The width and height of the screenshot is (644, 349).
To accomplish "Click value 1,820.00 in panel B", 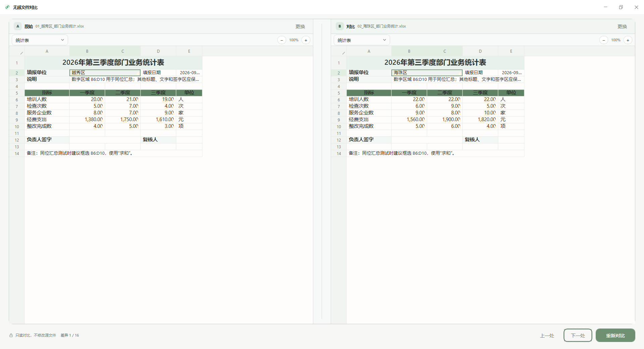I will pos(480,119).
